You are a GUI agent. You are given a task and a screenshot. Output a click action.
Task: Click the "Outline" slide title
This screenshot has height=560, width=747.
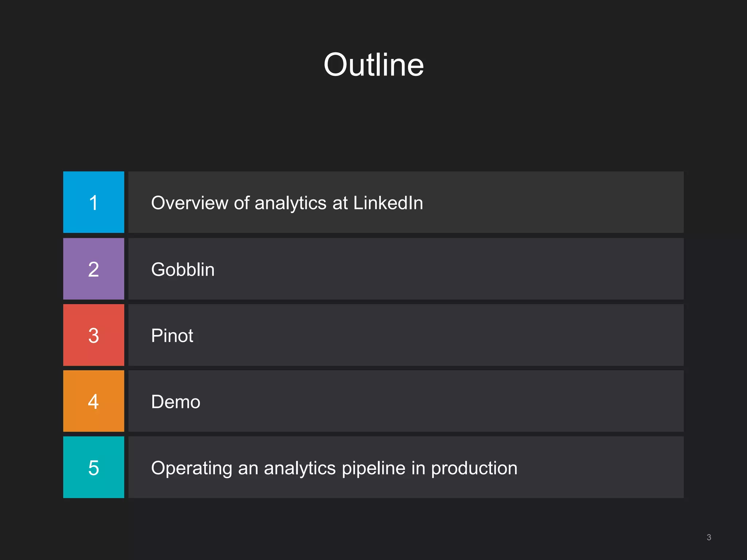[x=373, y=65]
